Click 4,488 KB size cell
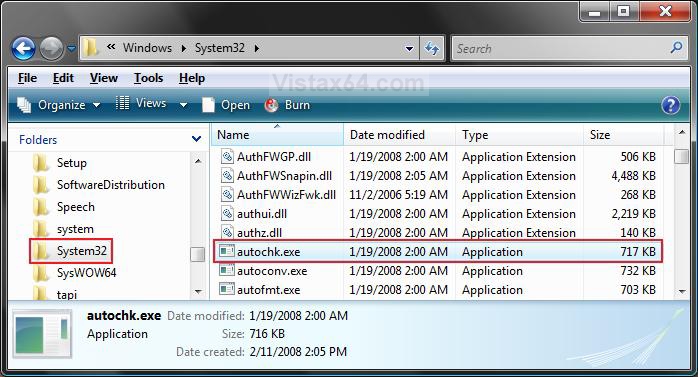 (633, 176)
